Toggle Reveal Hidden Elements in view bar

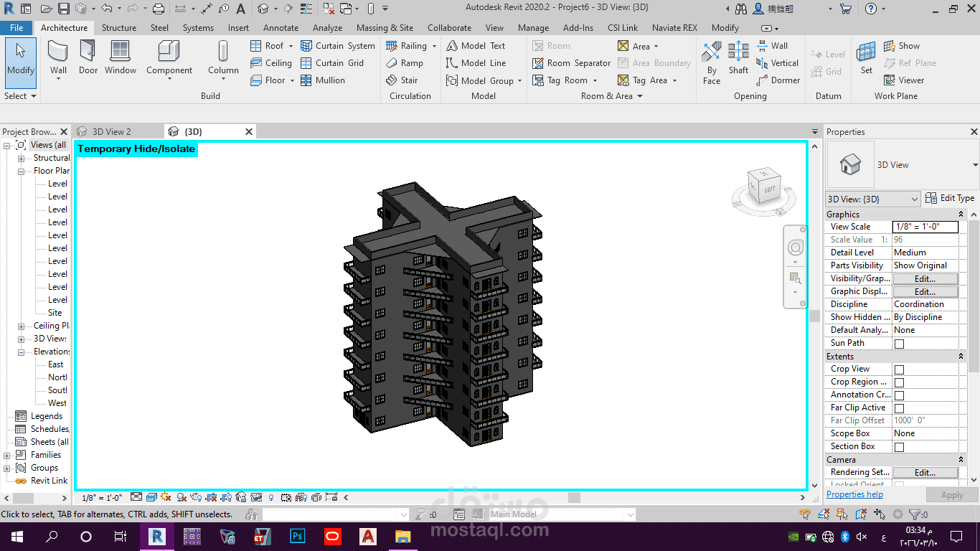(271, 497)
